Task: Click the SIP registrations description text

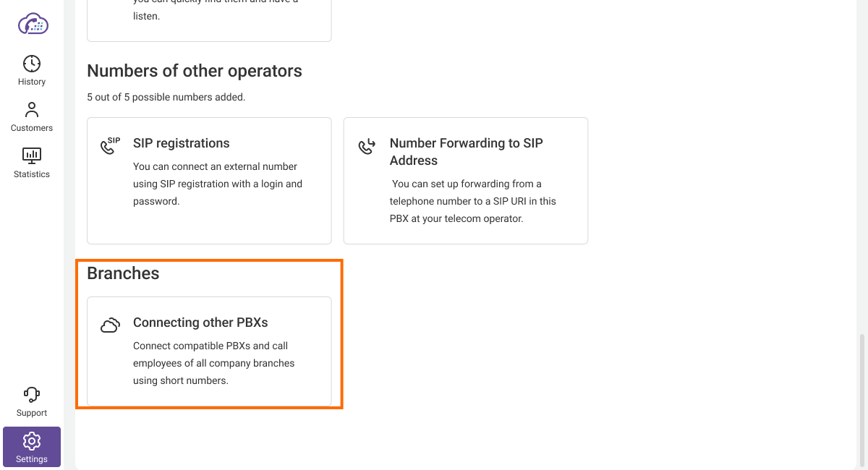Action: 217,184
